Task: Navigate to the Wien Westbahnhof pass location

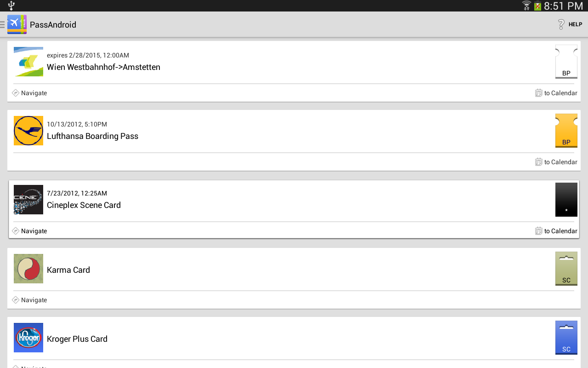Action: (x=30, y=93)
